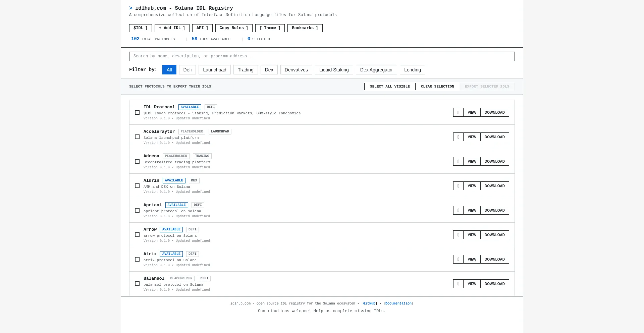Image resolution: width=644 pixels, height=333 pixels.
Task: Check the IDL Protocol selection checkbox
Action: tap(137, 112)
